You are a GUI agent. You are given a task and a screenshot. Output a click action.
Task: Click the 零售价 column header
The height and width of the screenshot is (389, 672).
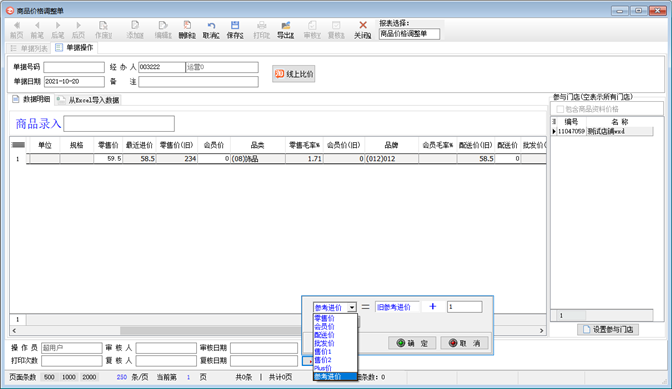pyautogui.click(x=108, y=145)
